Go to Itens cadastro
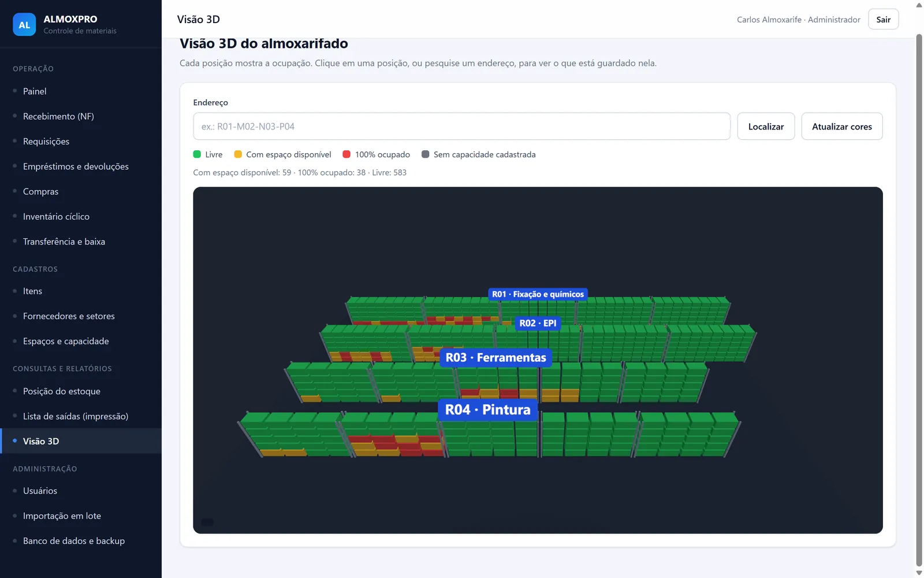 click(x=32, y=291)
